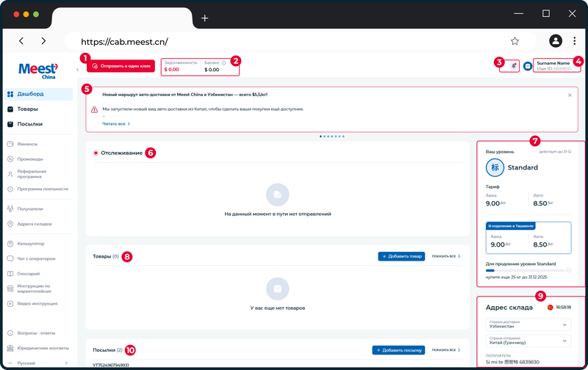Click the Отслеживание section heading

click(121, 153)
